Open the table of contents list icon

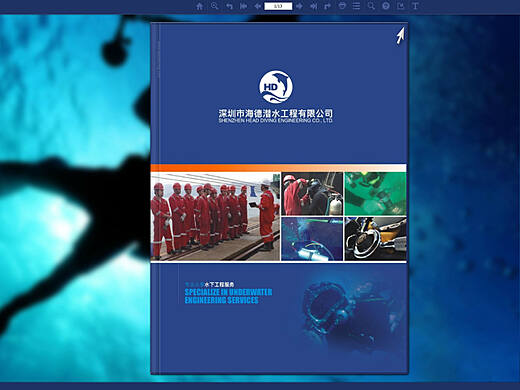(356, 6)
